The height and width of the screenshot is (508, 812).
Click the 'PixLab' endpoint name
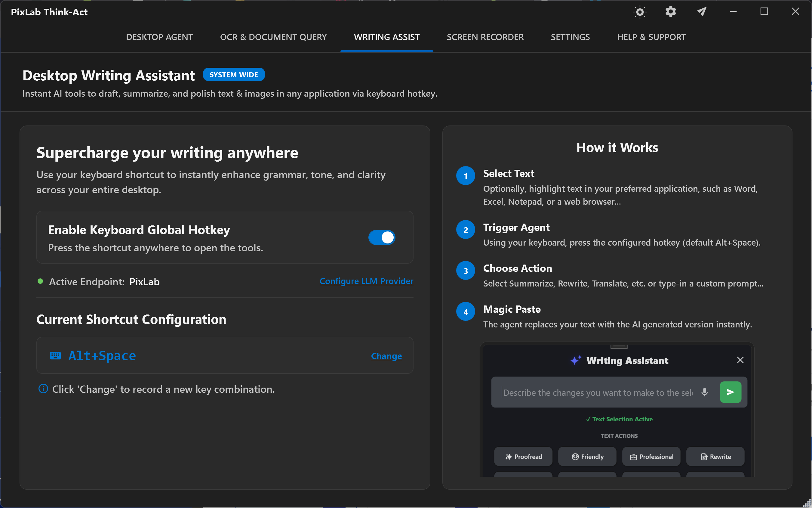(x=144, y=282)
